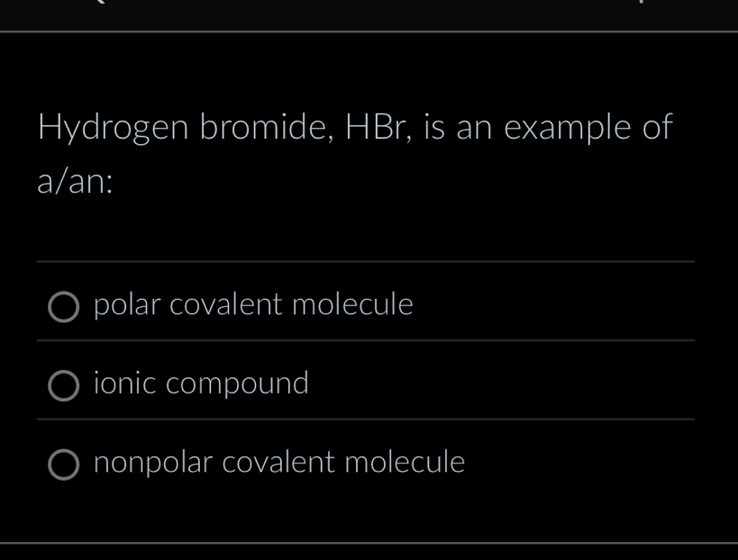Click the word "polar" in the first option
738x560 pixels.
point(127,305)
